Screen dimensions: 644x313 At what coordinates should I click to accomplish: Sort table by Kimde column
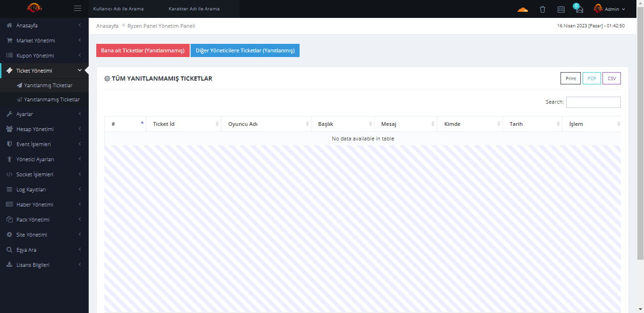[x=470, y=124]
